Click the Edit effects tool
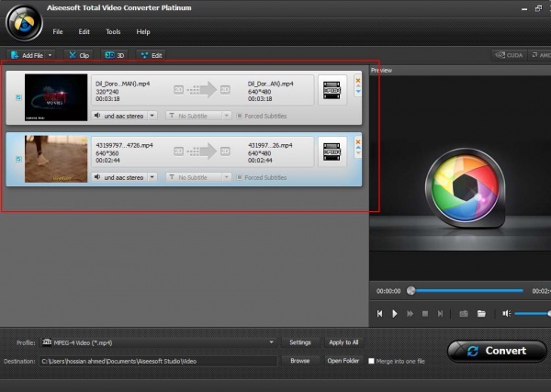The image size is (551, 392). (151, 55)
